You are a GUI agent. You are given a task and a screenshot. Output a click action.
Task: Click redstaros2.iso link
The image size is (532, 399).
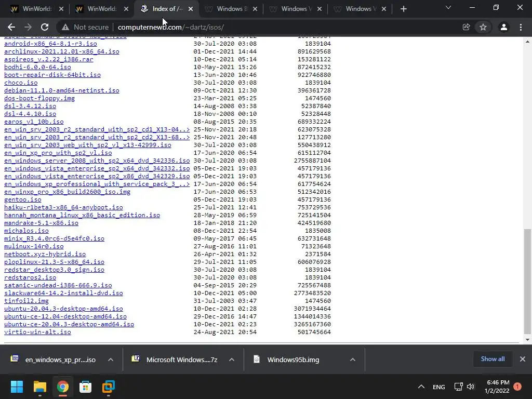(x=30, y=277)
